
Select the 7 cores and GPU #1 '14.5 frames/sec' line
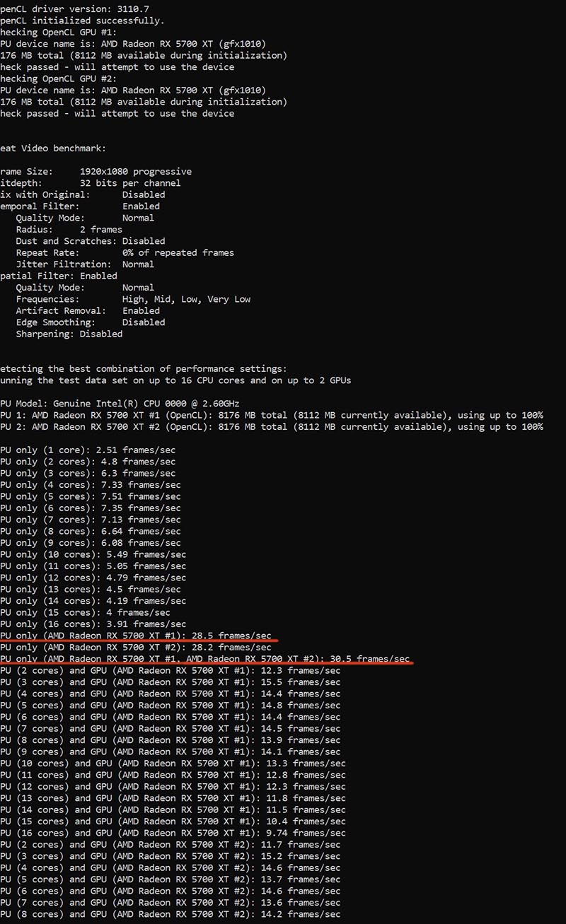171,729
